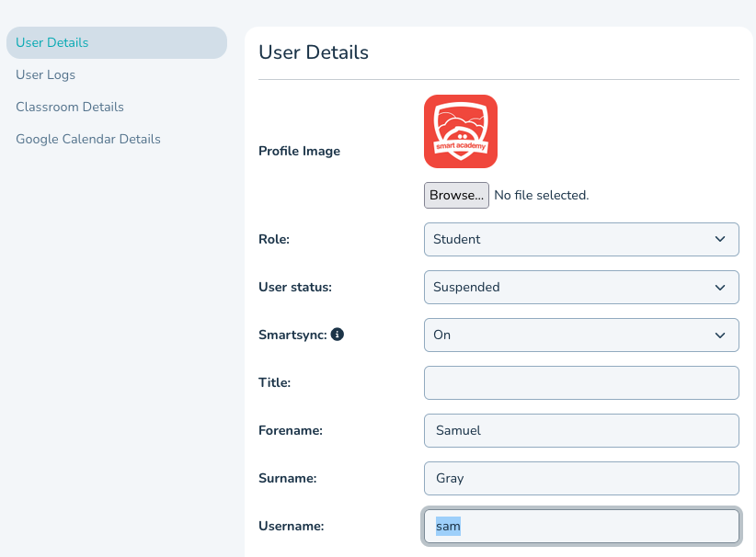Open Google Calendar Details
Screen dimensions: 756x557
click(x=88, y=139)
